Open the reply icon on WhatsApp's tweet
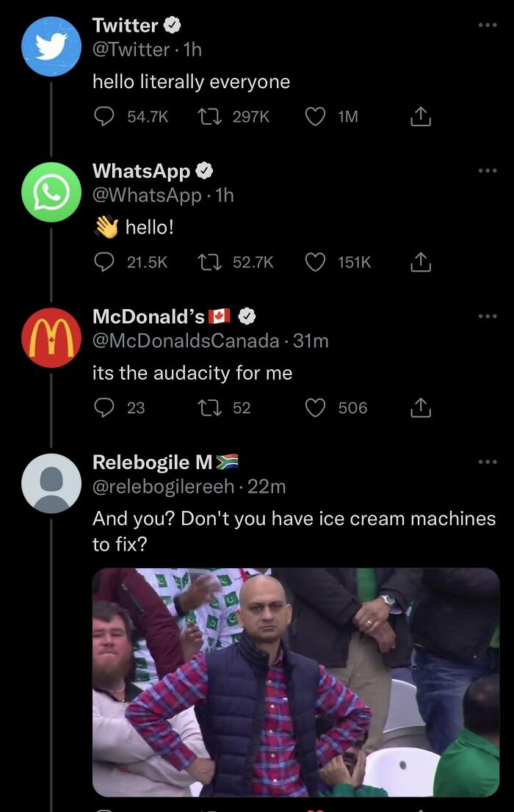This screenshot has width=514, height=812. click(104, 261)
